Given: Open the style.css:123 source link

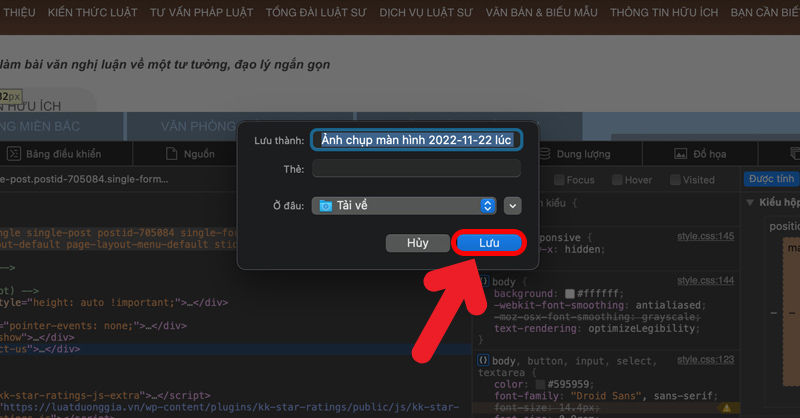Looking at the screenshot, I should click(706, 360).
